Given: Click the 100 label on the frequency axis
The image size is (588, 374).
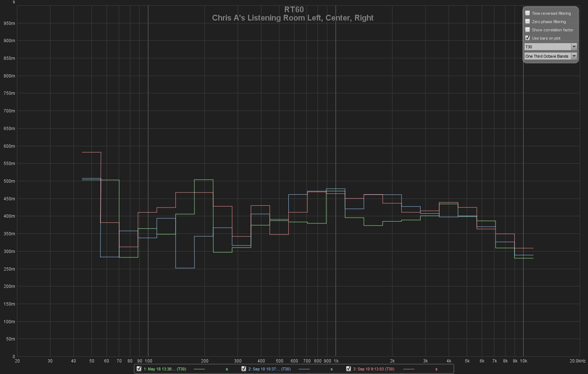Looking at the screenshot, I should [148, 361].
